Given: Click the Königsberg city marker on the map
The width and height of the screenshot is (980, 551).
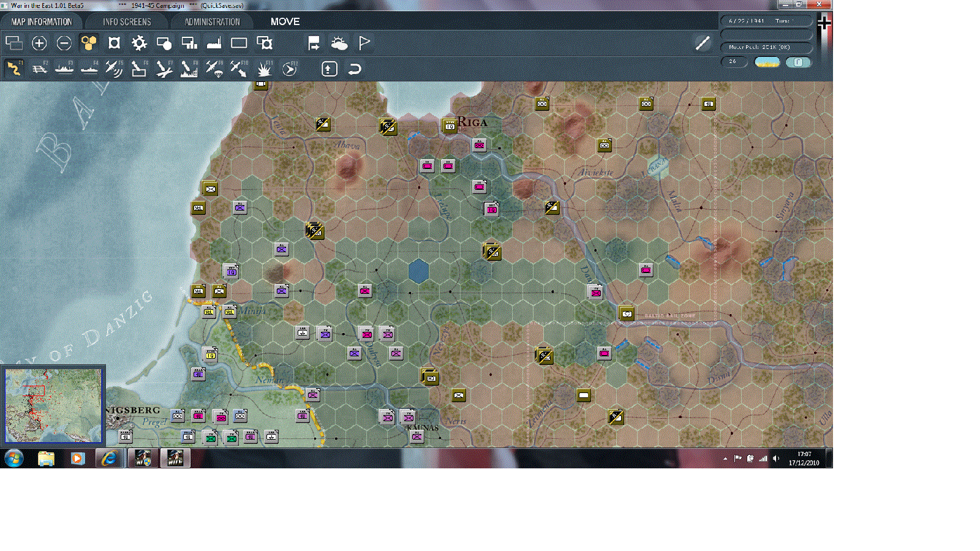Looking at the screenshot, I should point(118,419).
